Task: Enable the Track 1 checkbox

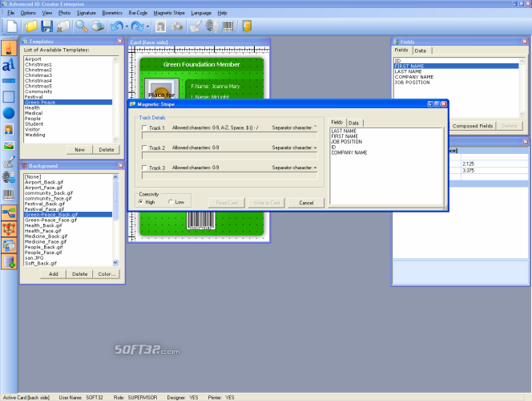Action: pyautogui.click(x=144, y=128)
